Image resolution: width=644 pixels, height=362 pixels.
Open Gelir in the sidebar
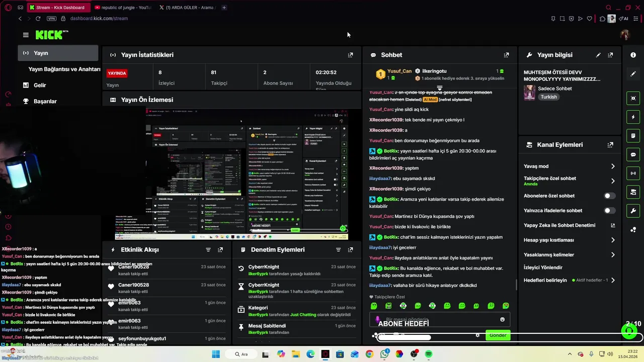tap(40, 85)
